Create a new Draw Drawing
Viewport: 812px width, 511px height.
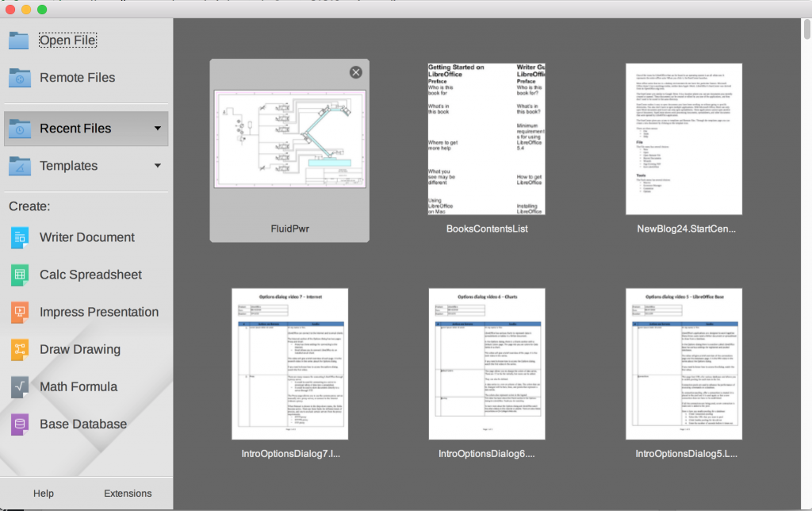(80, 349)
